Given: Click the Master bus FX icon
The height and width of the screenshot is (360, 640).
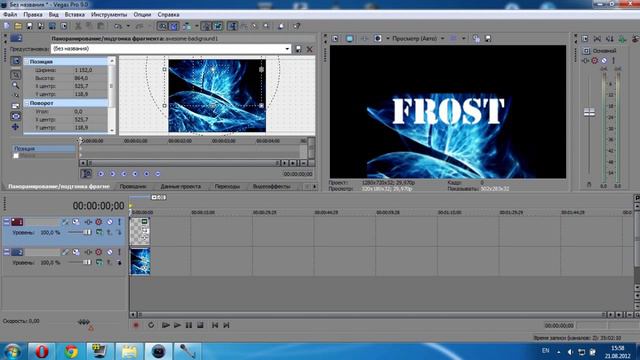Looking at the screenshot, I should point(585,60).
